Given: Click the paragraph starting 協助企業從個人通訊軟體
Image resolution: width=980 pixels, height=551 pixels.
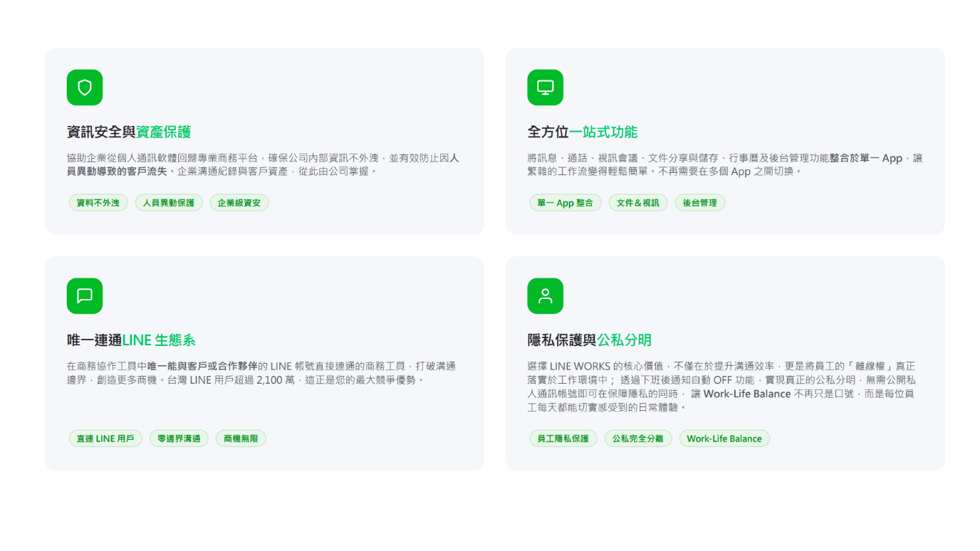Looking at the screenshot, I should (263, 164).
